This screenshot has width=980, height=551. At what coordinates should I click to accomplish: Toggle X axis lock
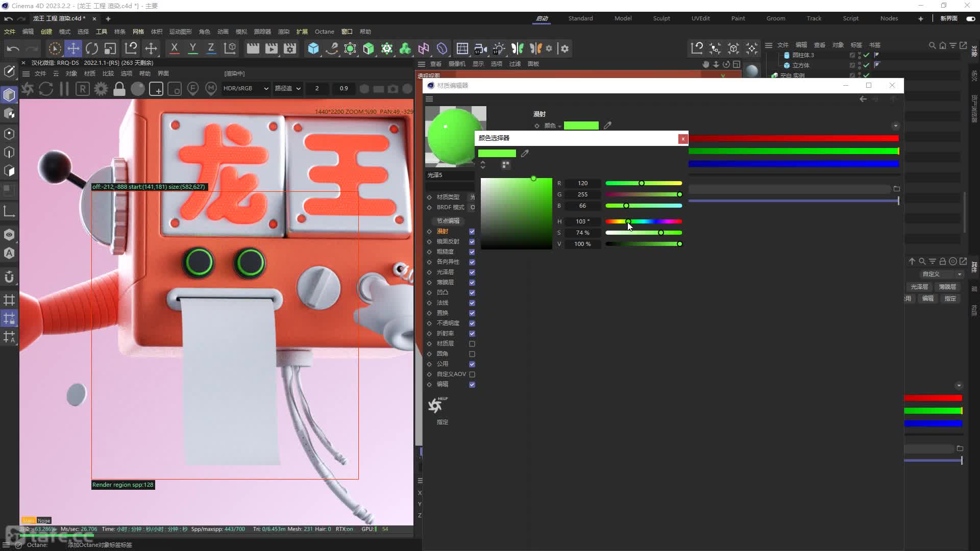point(174,48)
